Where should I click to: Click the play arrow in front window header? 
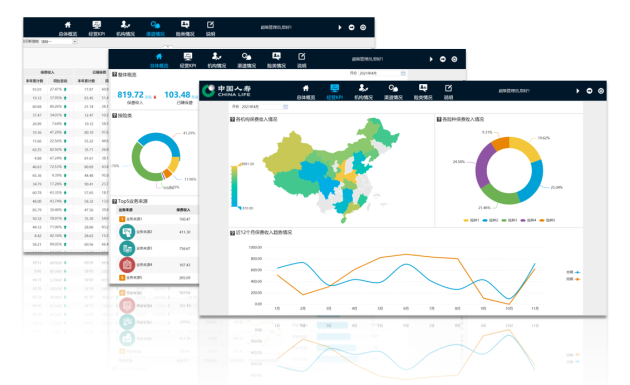(x=578, y=91)
